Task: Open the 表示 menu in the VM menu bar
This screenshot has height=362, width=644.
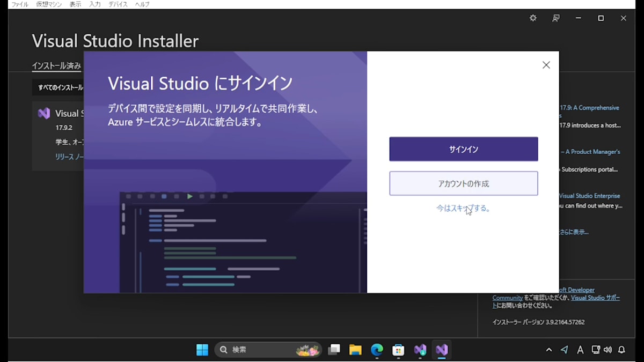Action: click(75, 4)
